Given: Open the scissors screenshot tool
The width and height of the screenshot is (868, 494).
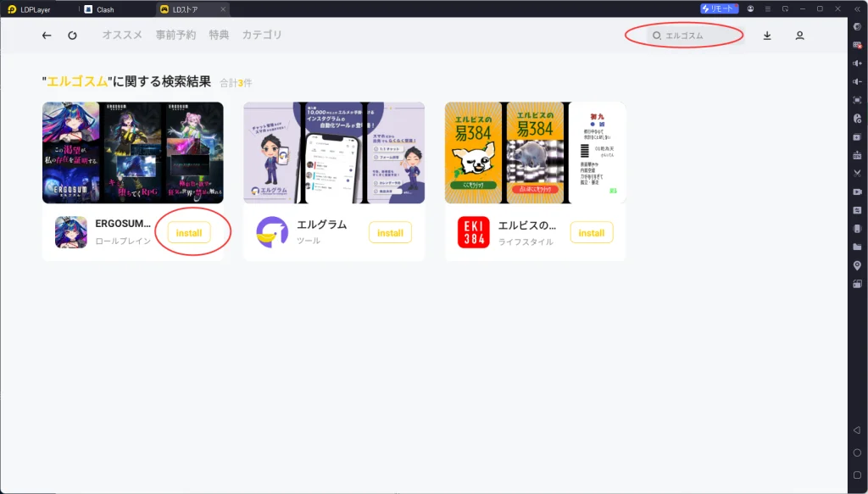Looking at the screenshot, I should point(858,173).
